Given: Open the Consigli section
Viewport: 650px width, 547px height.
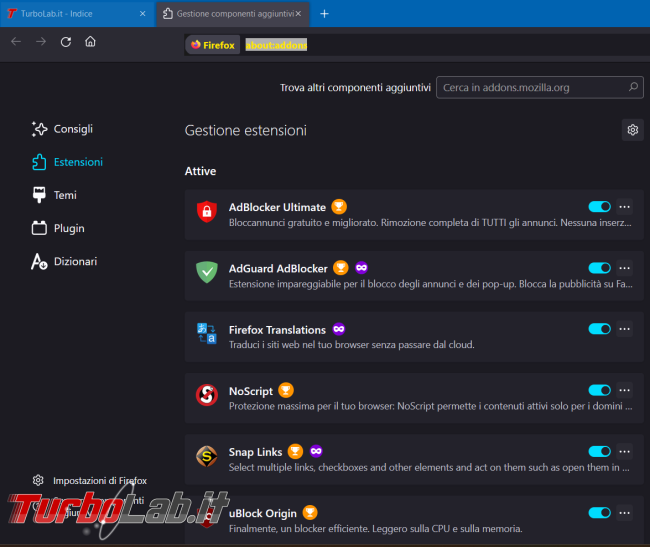Looking at the screenshot, I should (x=62, y=129).
